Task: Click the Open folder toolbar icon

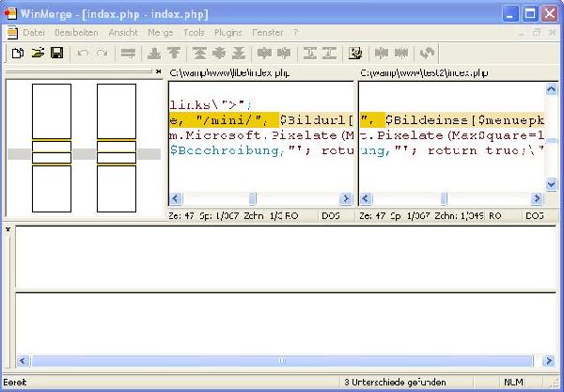Action: pyautogui.click(x=38, y=54)
